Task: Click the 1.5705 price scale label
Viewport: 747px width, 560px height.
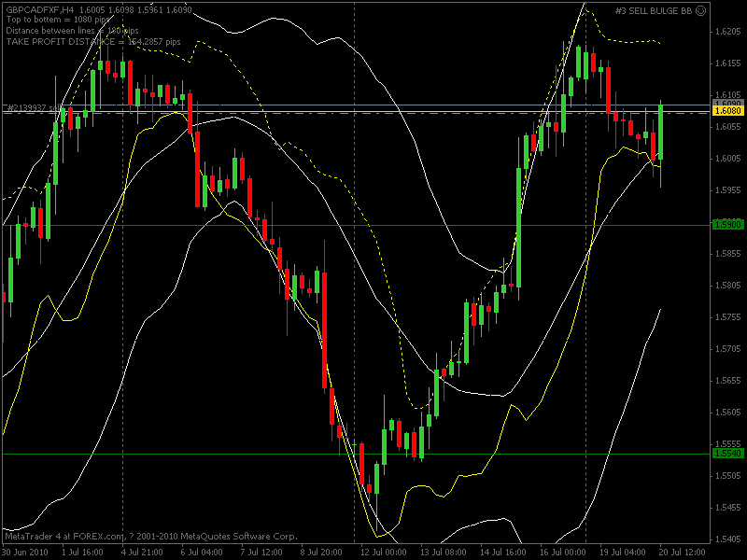Action: (728, 349)
